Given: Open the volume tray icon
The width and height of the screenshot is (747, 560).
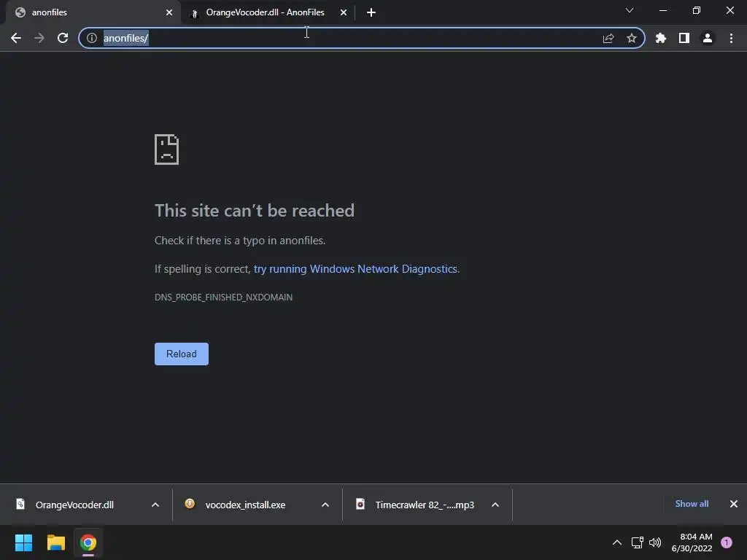Looking at the screenshot, I should click(x=655, y=542).
